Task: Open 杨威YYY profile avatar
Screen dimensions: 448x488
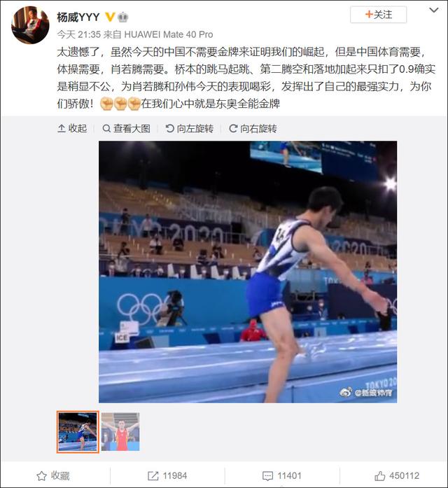Action: 30,25
